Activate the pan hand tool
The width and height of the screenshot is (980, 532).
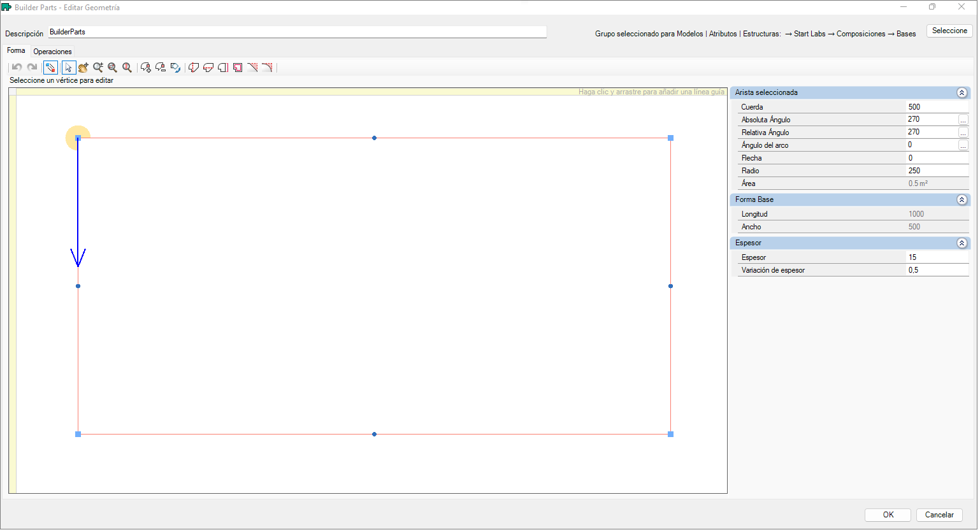pyautogui.click(x=83, y=68)
